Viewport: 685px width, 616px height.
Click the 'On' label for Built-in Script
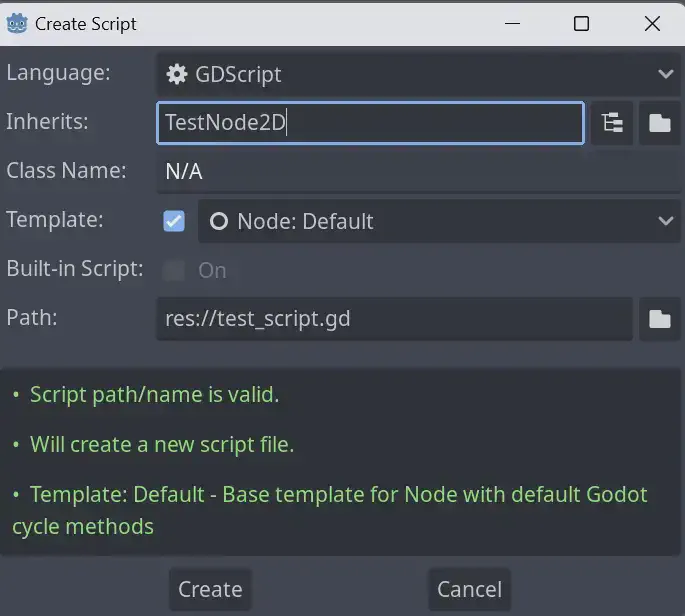click(212, 270)
